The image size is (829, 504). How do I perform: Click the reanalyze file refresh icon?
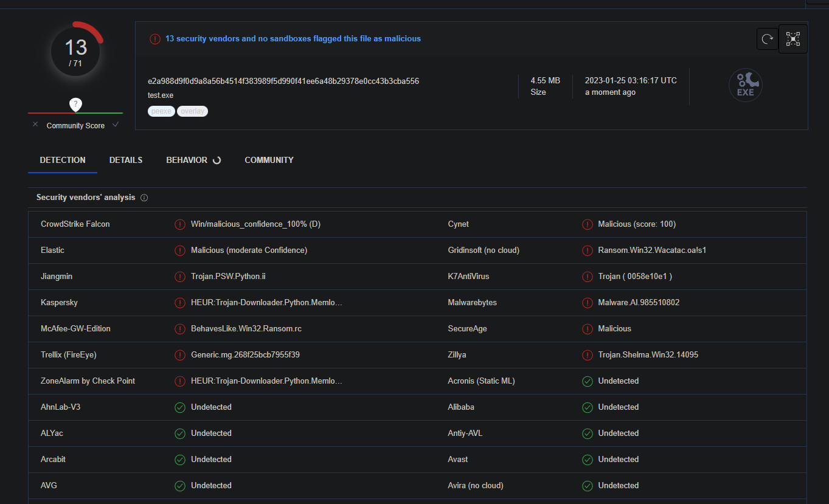[768, 40]
